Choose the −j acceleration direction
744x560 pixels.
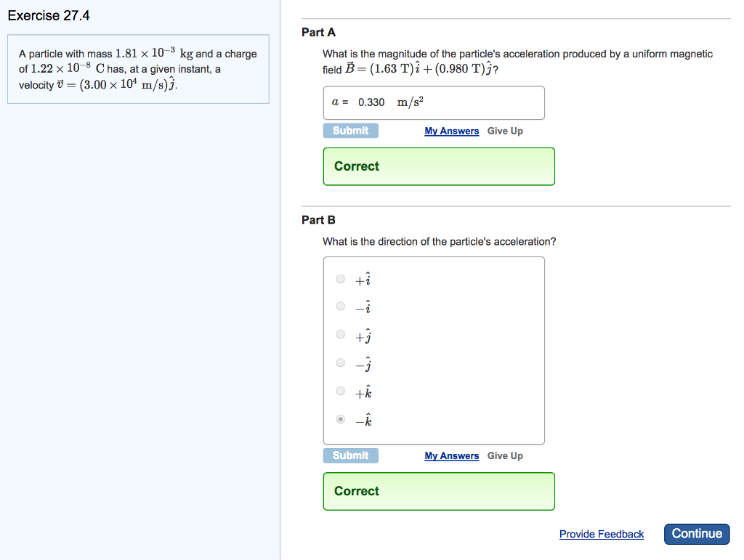point(340,362)
